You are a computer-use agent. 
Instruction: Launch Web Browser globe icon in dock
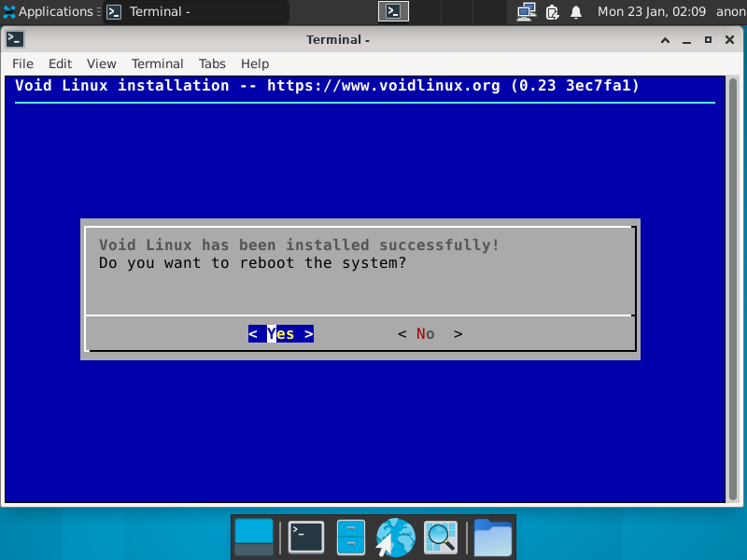tap(395, 538)
